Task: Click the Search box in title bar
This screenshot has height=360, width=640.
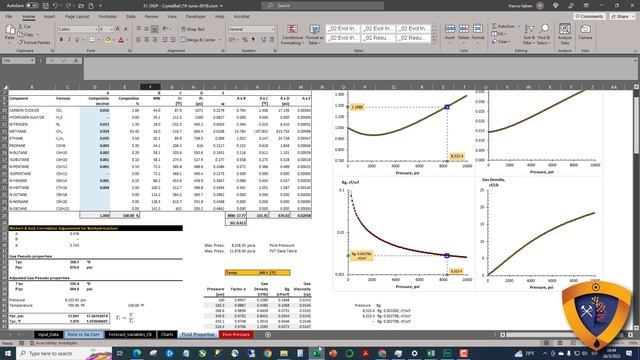Action: tap(322, 6)
